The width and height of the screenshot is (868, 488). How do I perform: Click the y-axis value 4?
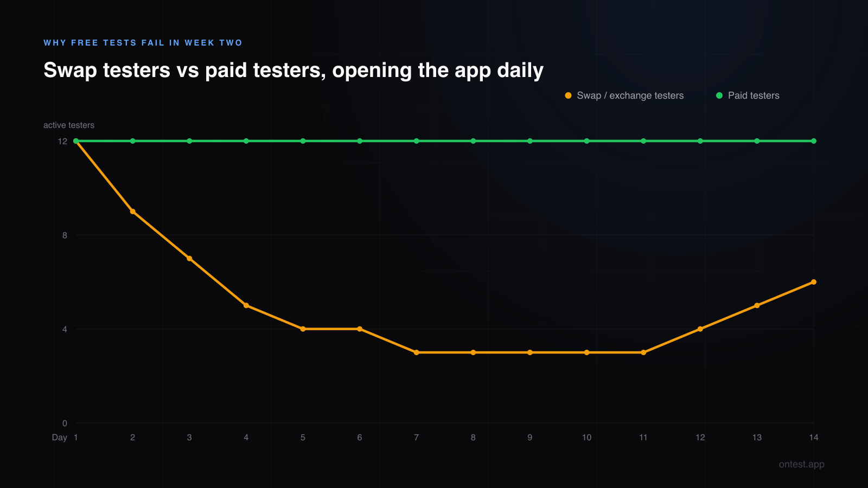click(x=65, y=329)
